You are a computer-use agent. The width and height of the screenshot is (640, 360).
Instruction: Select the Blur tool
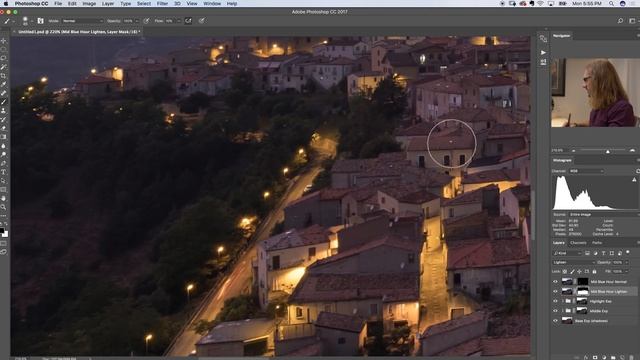click(4, 146)
